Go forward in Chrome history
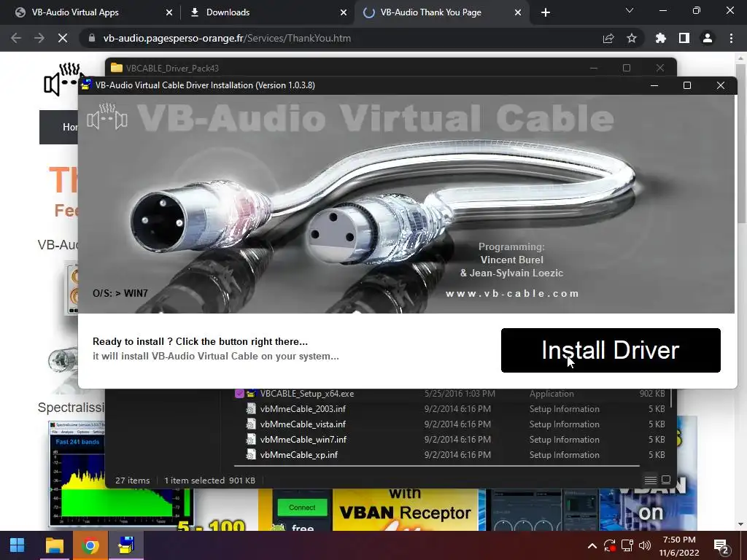747x560 pixels. 39,38
